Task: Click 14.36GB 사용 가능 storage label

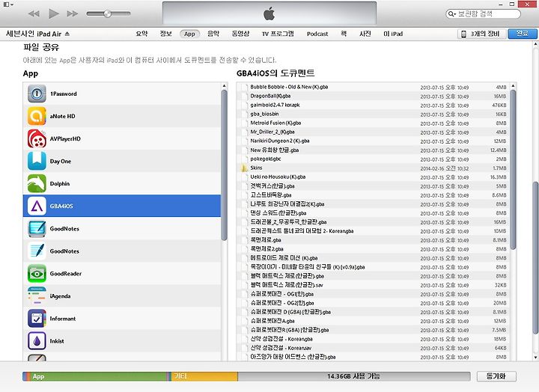Action: [x=353, y=376]
